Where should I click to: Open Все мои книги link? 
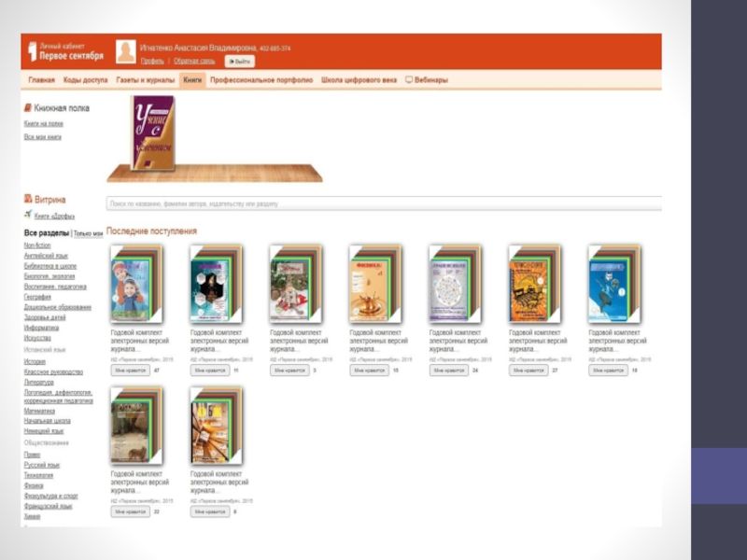click(43, 137)
